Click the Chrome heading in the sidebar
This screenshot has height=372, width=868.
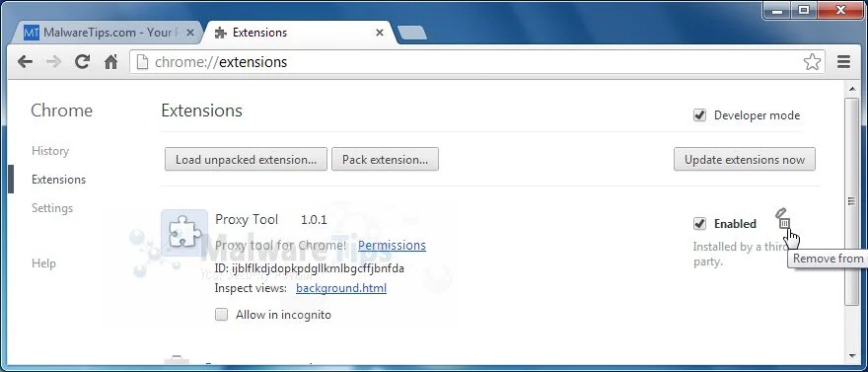pos(61,111)
